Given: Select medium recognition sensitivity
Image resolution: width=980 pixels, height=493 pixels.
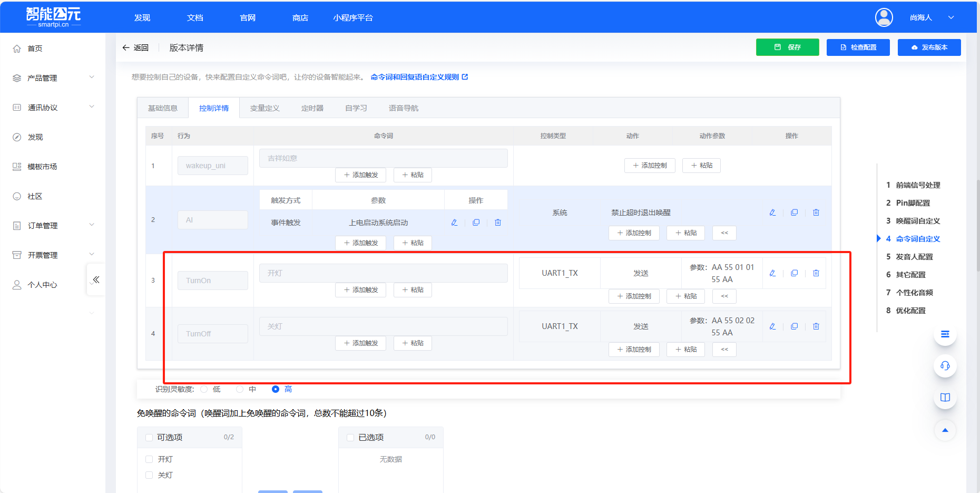Looking at the screenshot, I should click(x=240, y=389).
